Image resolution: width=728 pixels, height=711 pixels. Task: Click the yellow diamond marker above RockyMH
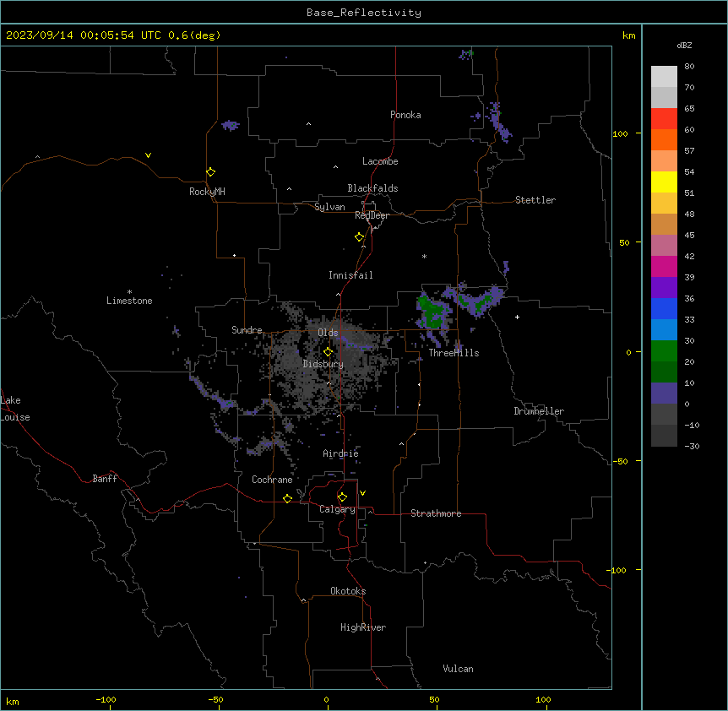(x=211, y=172)
